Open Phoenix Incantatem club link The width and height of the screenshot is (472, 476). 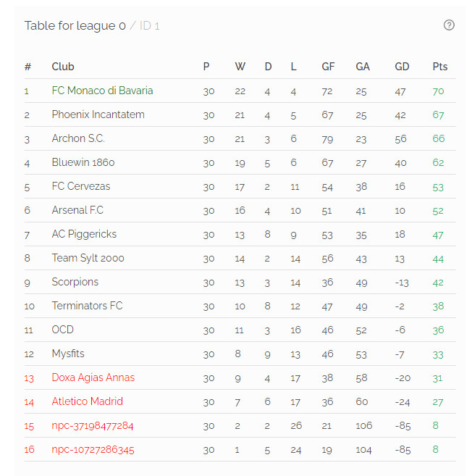pos(98,114)
